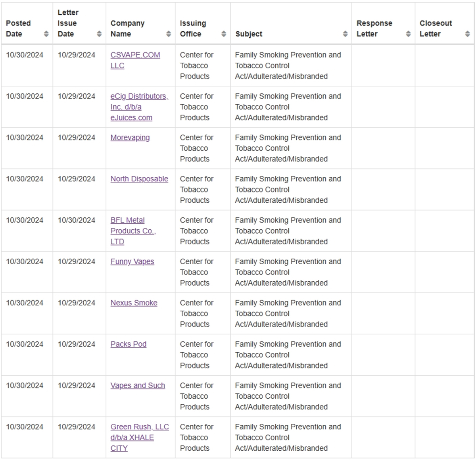Sort by Subject column arrows
Image resolution: width=476 pixels, height=461 pixels.
click(345, 34)
